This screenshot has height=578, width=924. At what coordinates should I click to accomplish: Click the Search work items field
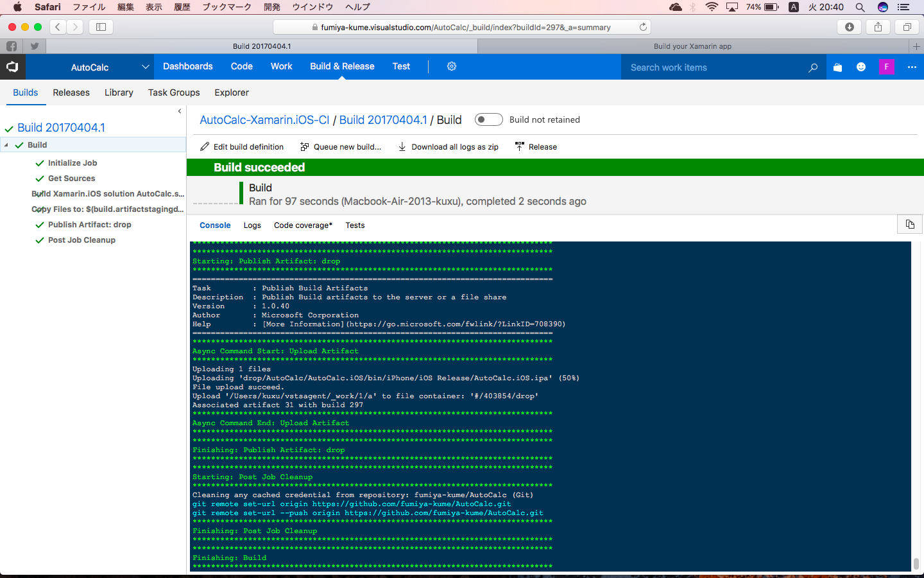(706, 67)
